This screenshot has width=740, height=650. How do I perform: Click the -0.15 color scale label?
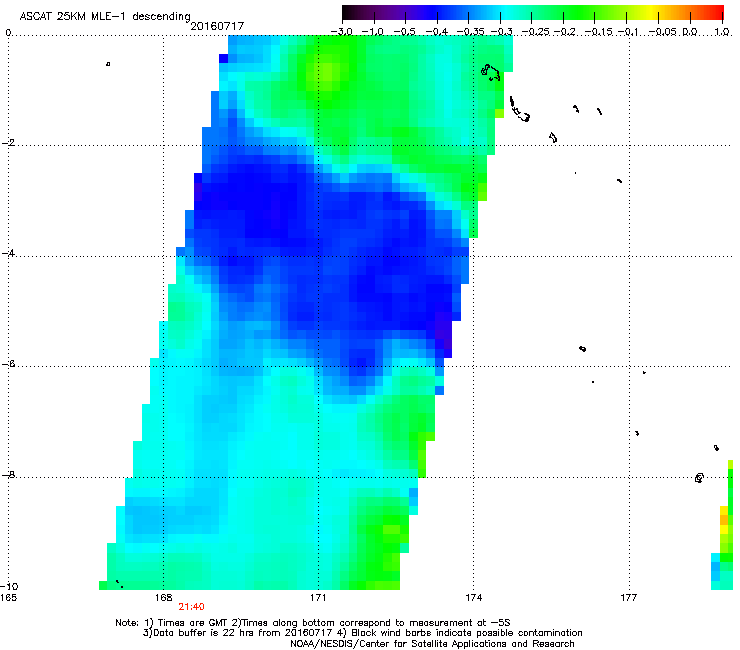(x=599, y=32)
